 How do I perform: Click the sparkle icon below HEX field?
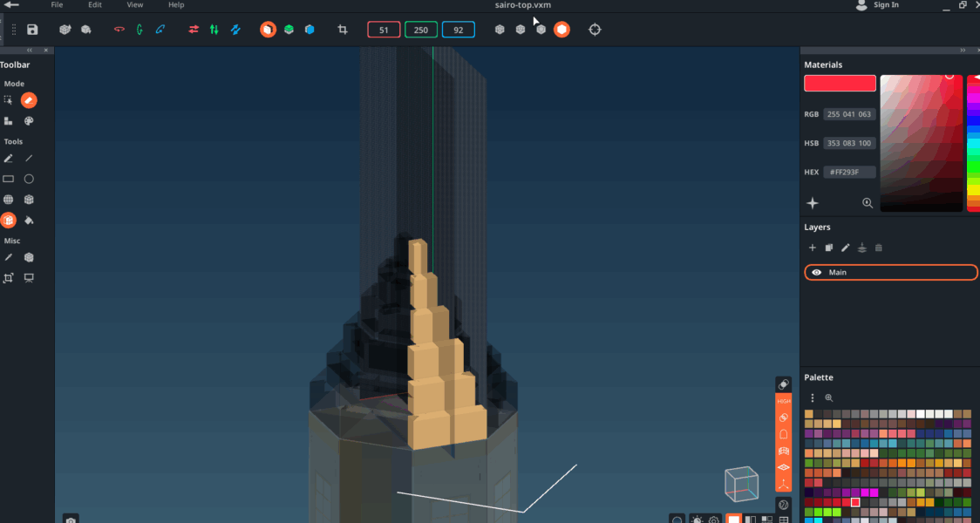[813, 203]
